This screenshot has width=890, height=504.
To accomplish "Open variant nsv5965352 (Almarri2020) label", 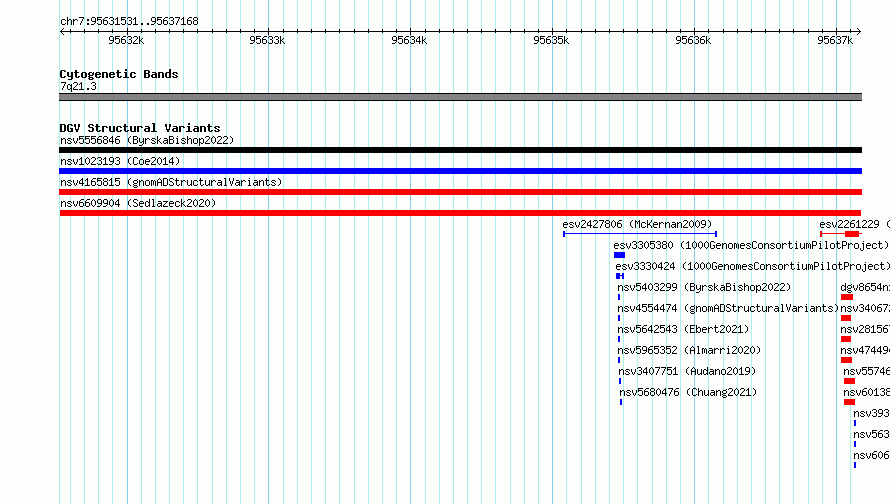I will [x=689, y=350].
